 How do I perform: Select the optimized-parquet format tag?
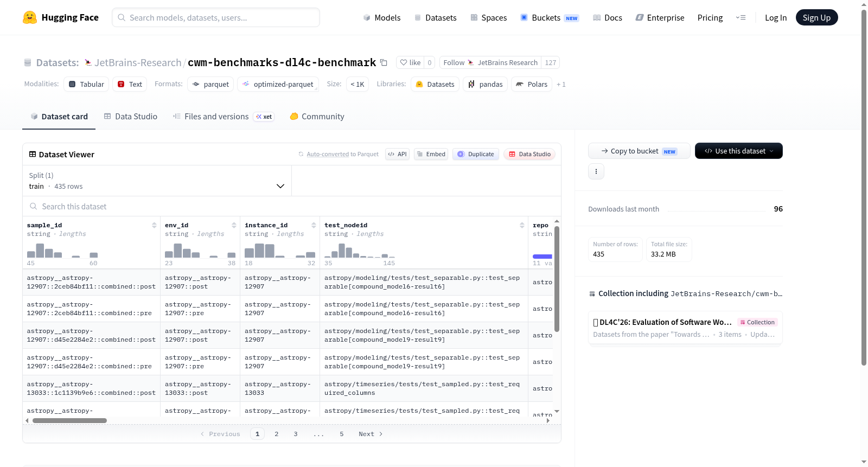(x=278, y=84)
